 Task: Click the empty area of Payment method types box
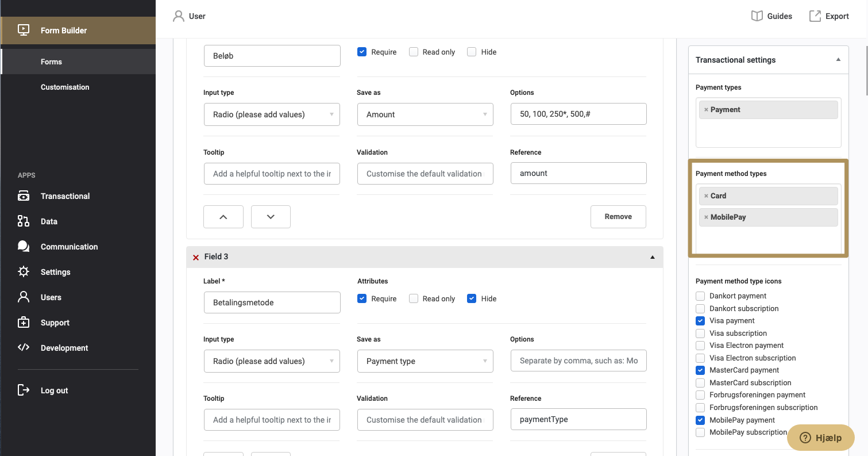(769, 240)
